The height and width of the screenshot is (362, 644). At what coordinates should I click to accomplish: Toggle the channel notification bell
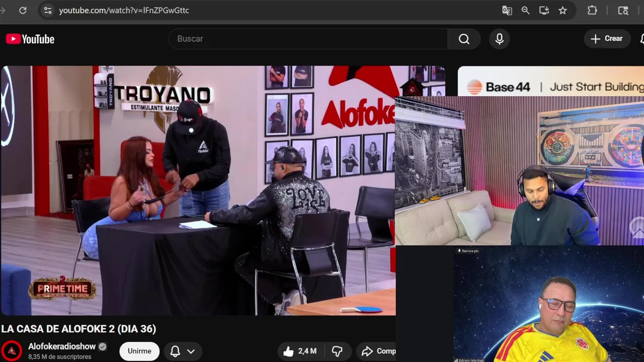tap(175, 351)
